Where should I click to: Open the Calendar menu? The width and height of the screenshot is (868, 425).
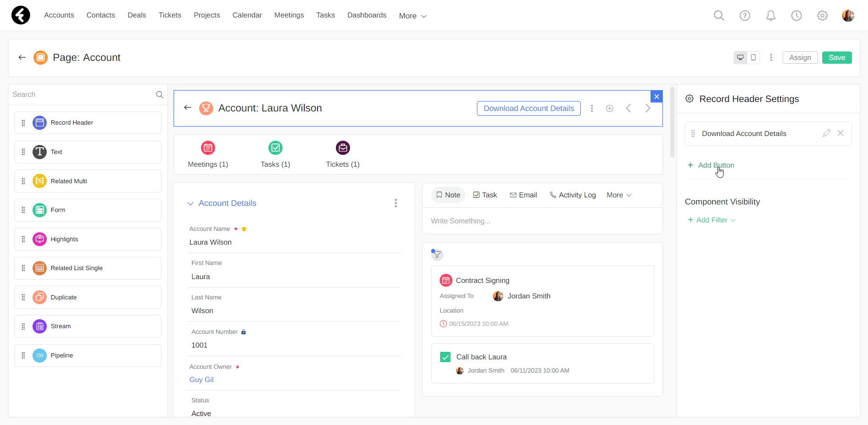click(247, 15)
